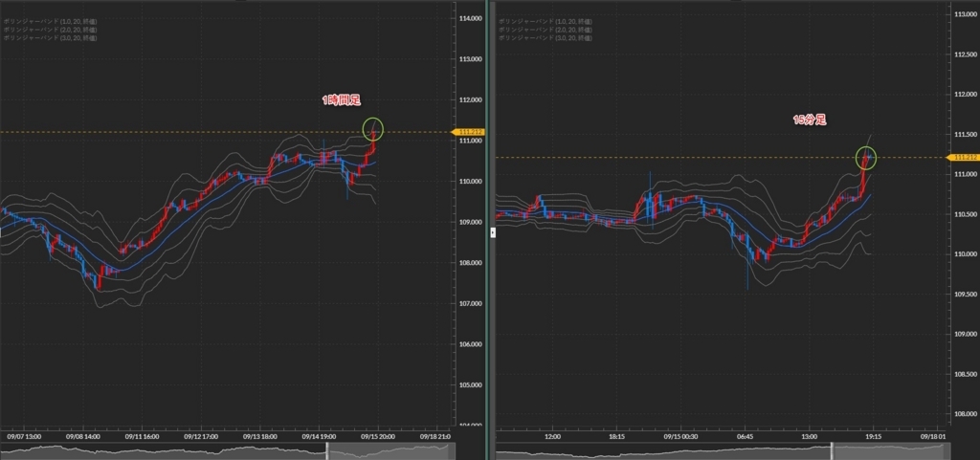Click the 111.500 price axis label
The height and width of the screenshot is (460, 980).
[x=966, y=134]
